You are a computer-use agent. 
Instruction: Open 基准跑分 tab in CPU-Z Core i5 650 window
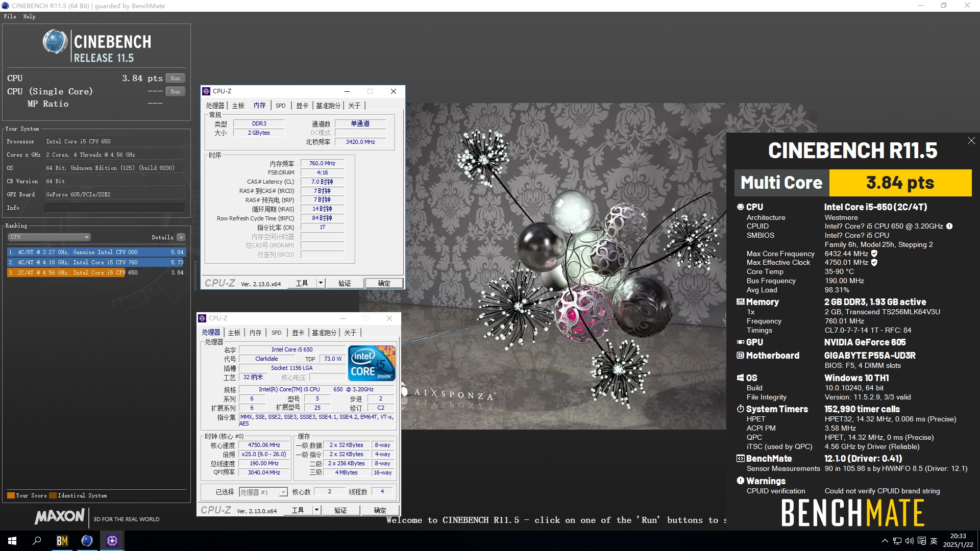324,333
